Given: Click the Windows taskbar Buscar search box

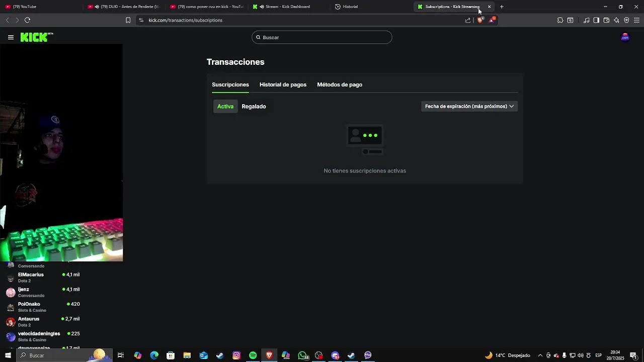Looking at the screenshot, I should click(x=64, y=355).
